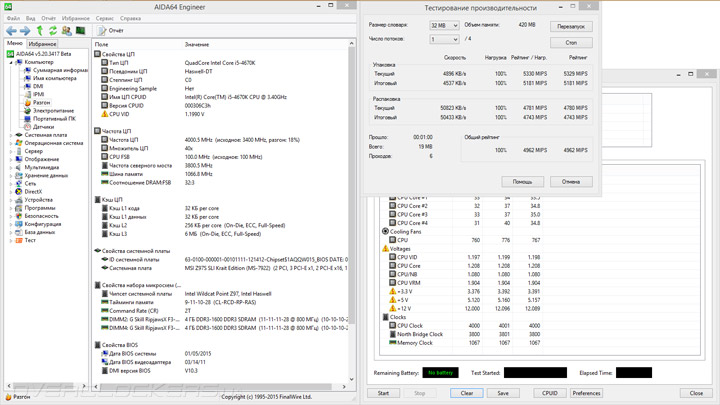Open the Размер словаря 32 MB dropdown
This screenshot has width=720, height=405.
tap(444, 25)
